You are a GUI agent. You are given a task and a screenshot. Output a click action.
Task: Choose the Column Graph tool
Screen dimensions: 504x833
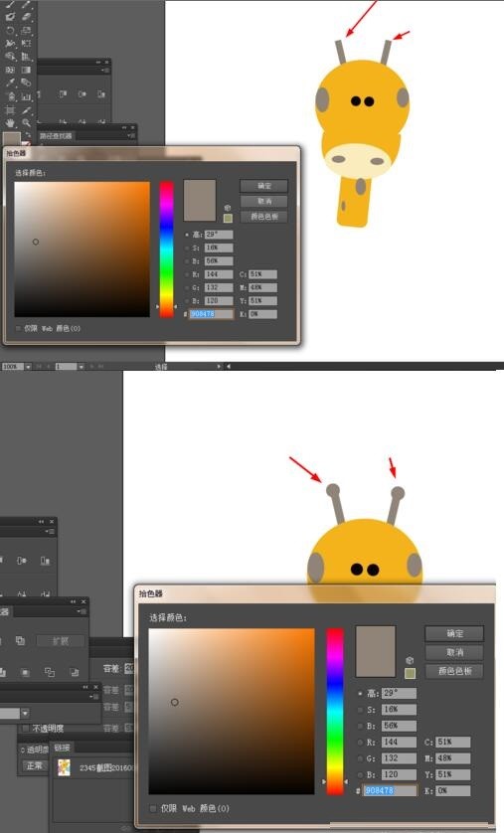coord(26,96)
